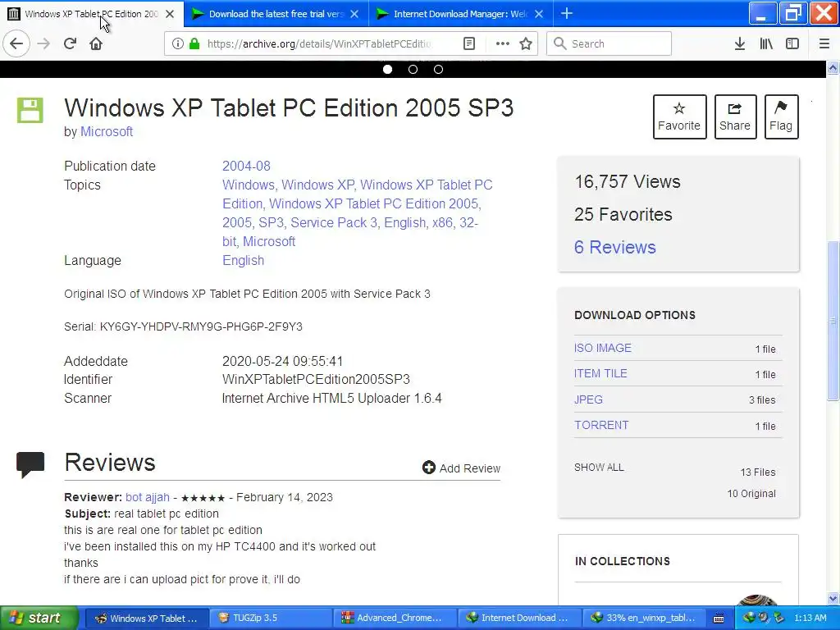Screen dimensions: 840x630
Task: Click the green floppy disk software icon
Action: (x=30, y=111)
